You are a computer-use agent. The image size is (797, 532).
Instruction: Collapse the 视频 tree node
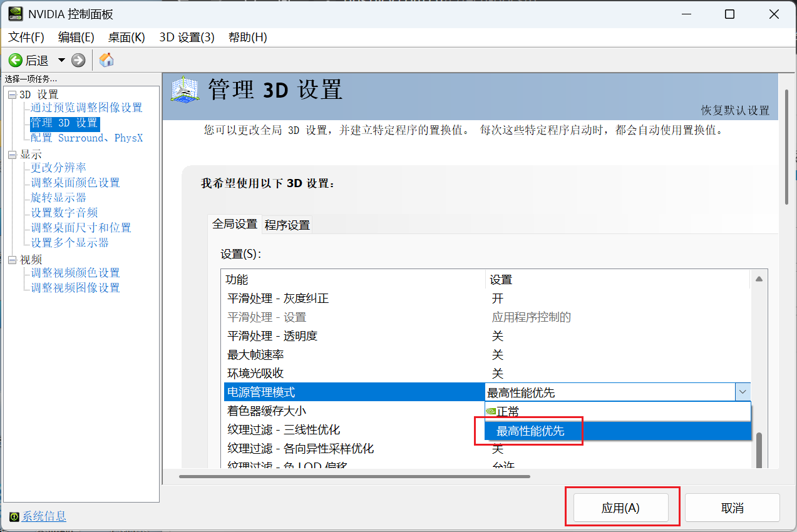(x=11, y=260)
